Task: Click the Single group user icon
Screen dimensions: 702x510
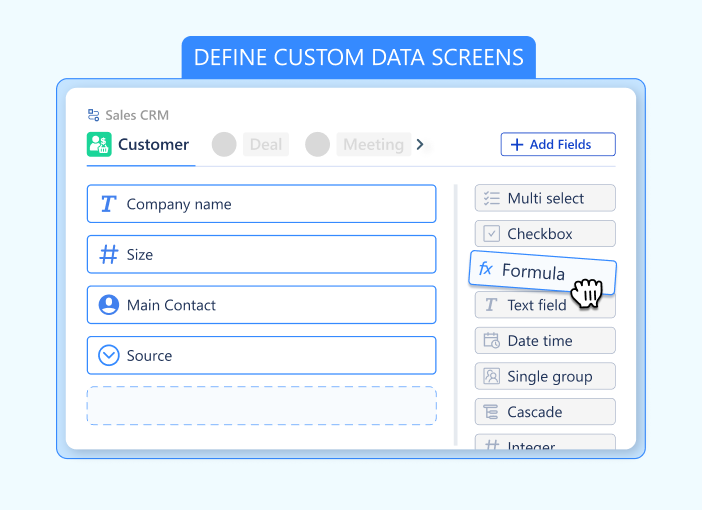Action: [x=491, y=376]
